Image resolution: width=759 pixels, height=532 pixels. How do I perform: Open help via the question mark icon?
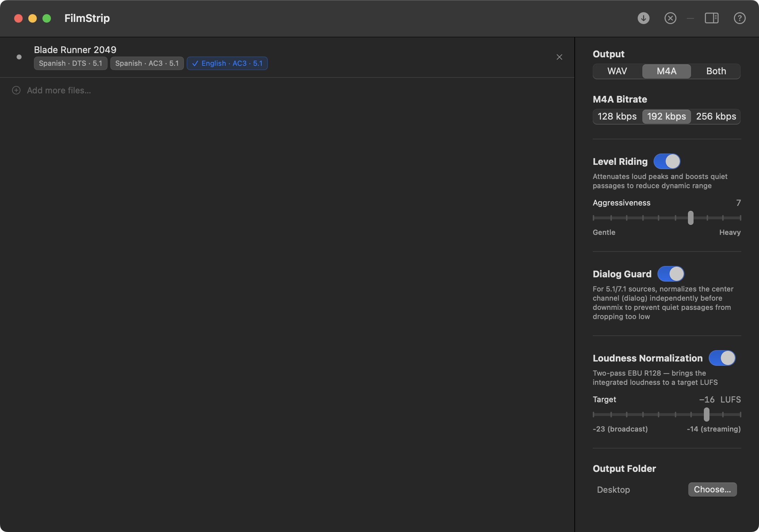click(740, 18)
